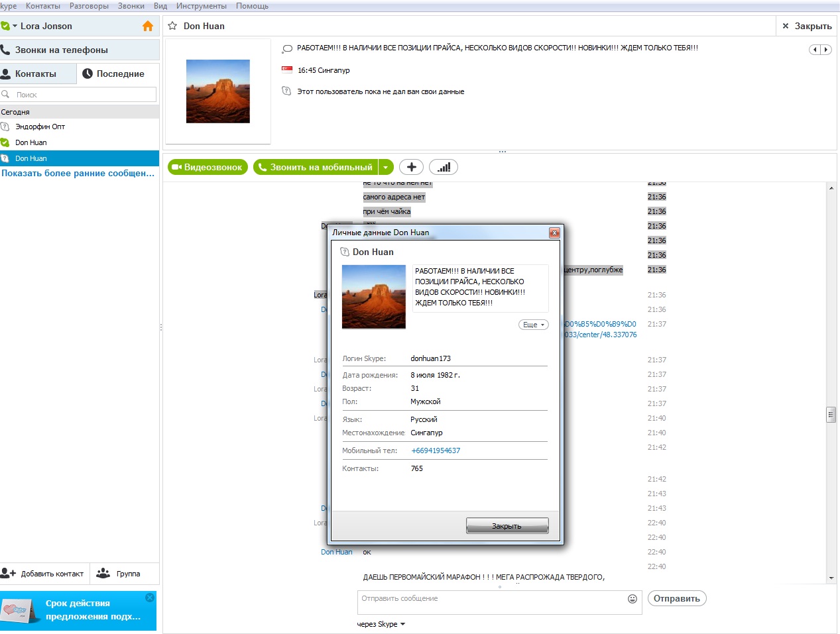The height and width of the screenshot is (634, 840).
Task: Open the Звонки menu
Action: pos(131,6)
